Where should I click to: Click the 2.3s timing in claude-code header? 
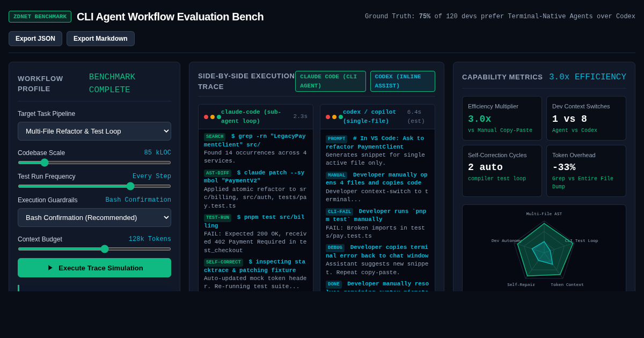tap(300, 116)
